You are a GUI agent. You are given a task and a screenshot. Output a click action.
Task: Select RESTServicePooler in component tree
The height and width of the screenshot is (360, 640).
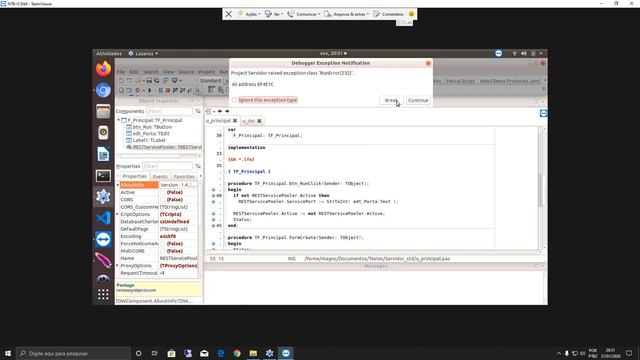(x=164, y=147)
